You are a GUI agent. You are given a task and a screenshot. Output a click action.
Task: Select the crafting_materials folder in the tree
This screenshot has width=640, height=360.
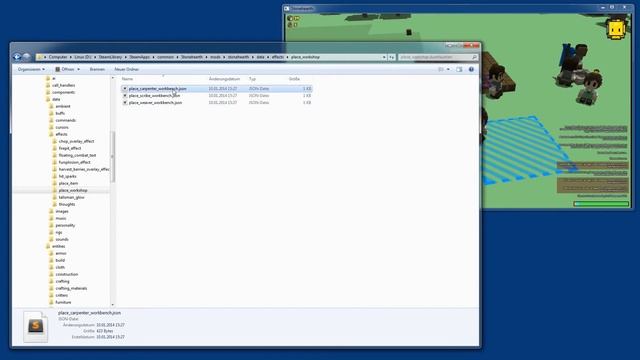[x=71, y=288]
